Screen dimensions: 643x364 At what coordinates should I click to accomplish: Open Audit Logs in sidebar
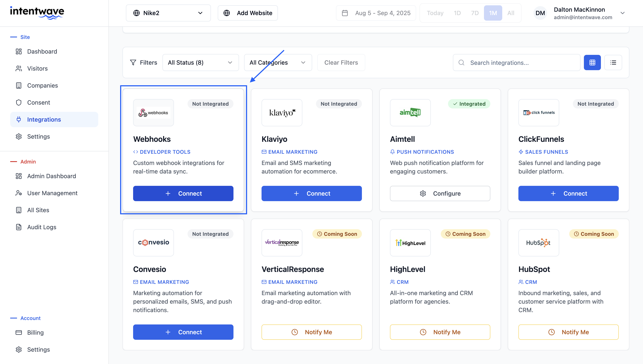click(41, 227)
